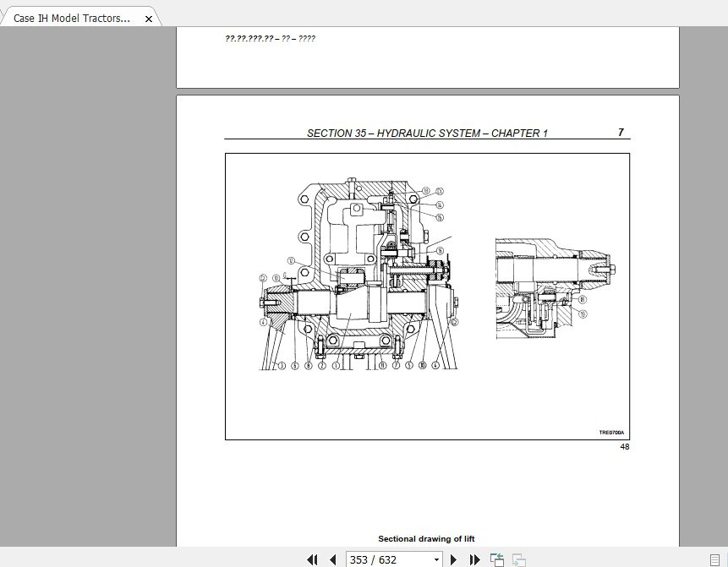Viewport: 728px width, 567px height.
Task: Select single page layout icon
Action: click(715, 560)
